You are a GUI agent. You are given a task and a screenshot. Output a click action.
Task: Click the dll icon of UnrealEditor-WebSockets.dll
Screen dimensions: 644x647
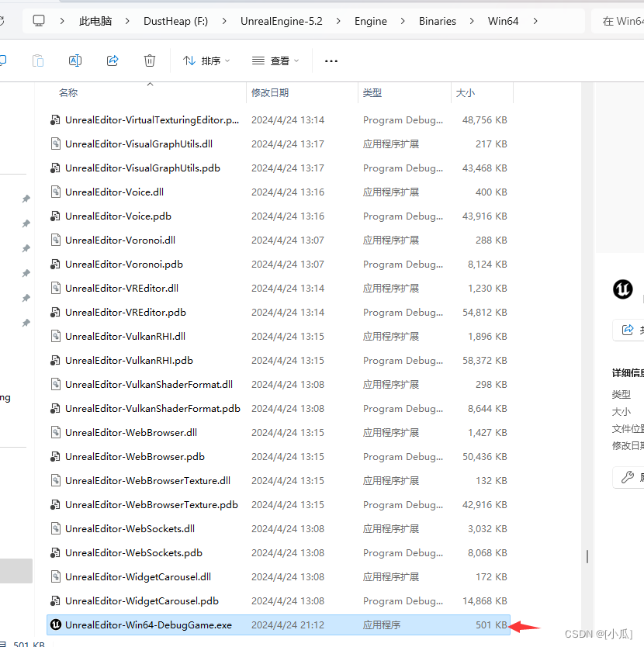(56, 528)
